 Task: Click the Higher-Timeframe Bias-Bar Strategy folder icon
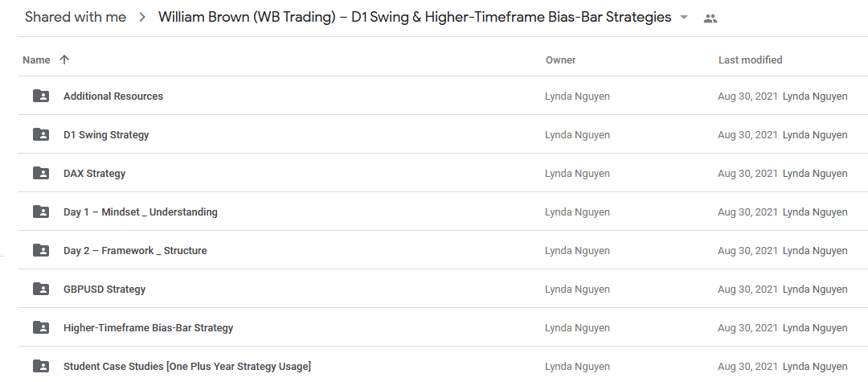coord(41,328)
